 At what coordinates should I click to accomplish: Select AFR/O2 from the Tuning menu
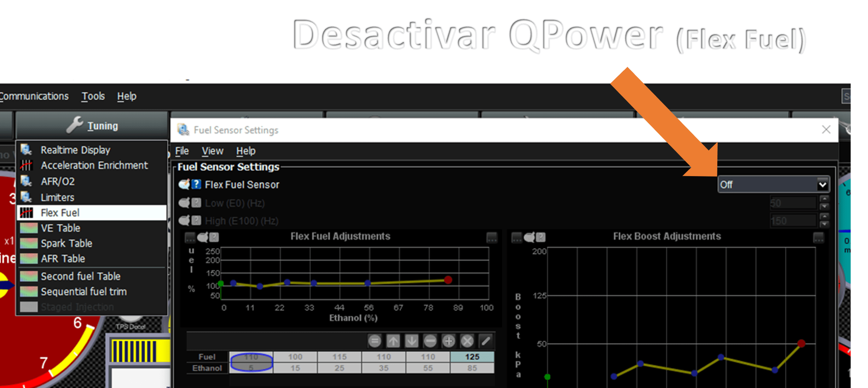tap(92, 181)
